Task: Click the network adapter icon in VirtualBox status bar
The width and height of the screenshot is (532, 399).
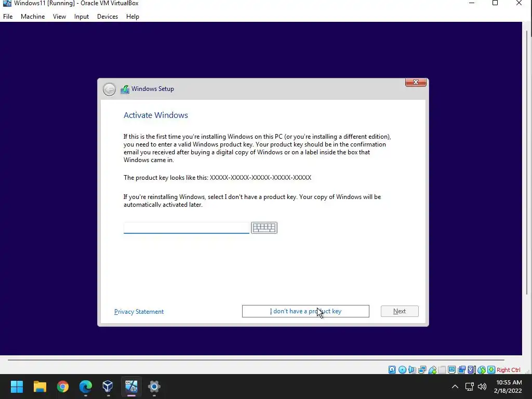Action: coord(422,369)
